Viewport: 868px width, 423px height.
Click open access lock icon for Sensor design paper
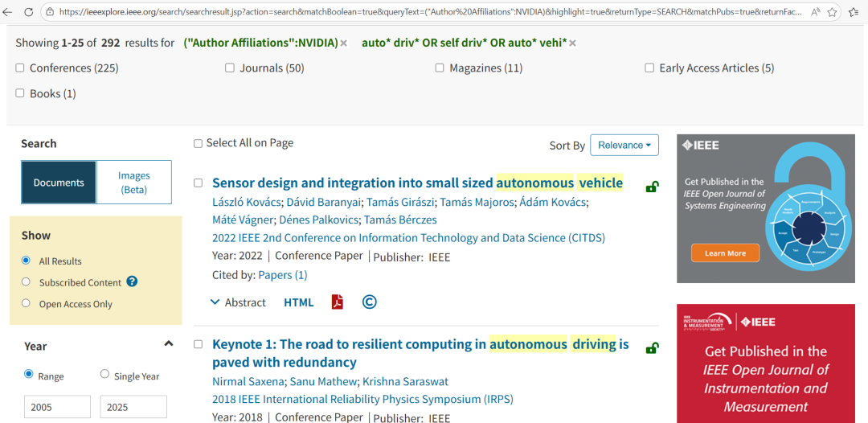pos(652,187)
